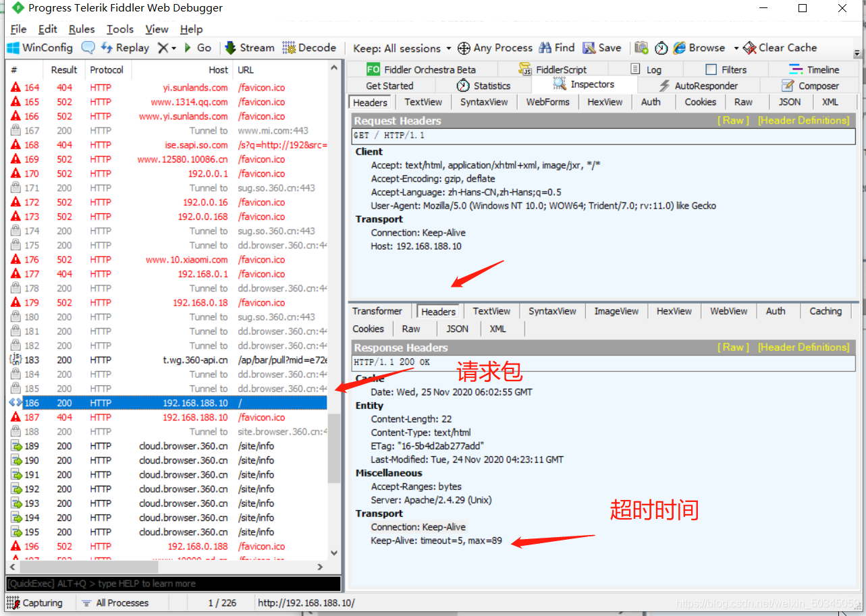
Task: Click the Find binoculars button
Action: (556, 48)
